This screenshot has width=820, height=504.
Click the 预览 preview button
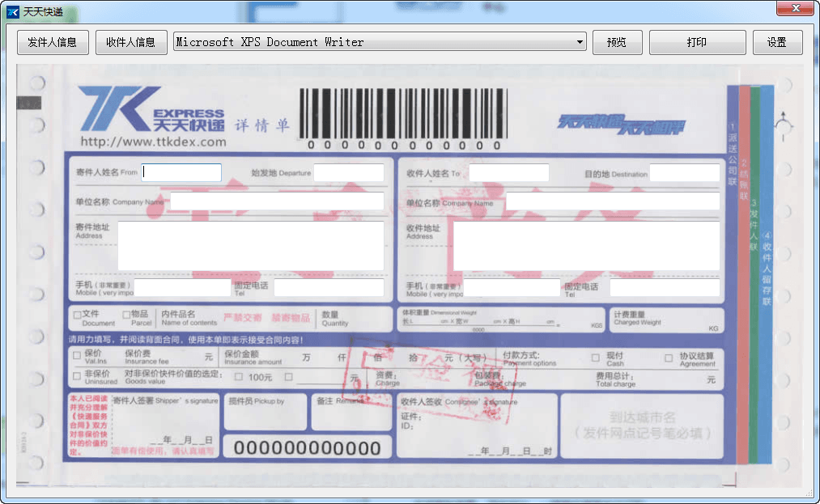click(x=617, y=42)
